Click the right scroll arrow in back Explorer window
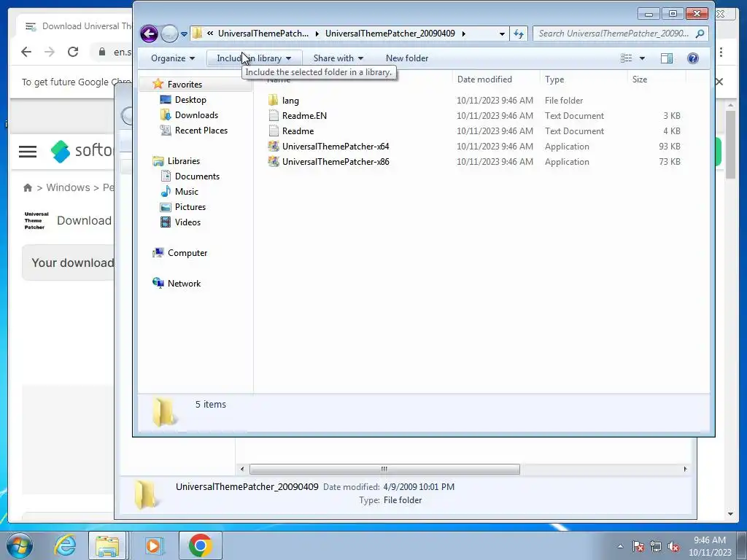 click(x=685, y=469)
